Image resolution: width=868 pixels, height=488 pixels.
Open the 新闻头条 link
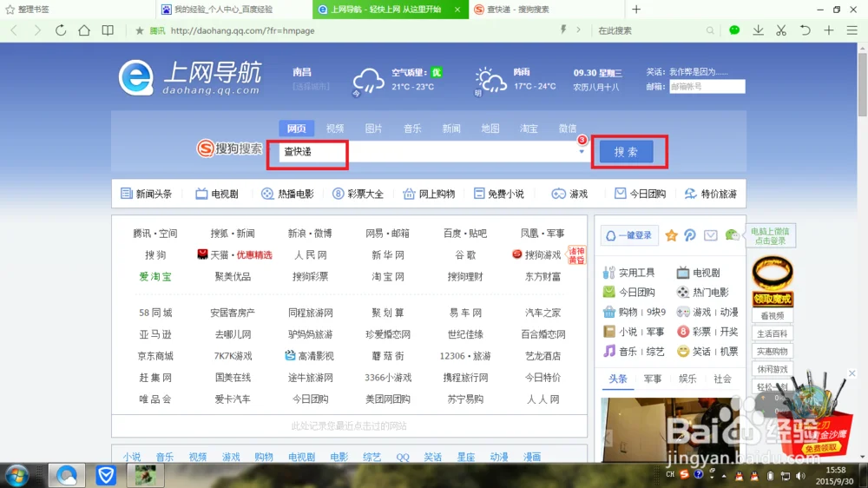point(146,194)
